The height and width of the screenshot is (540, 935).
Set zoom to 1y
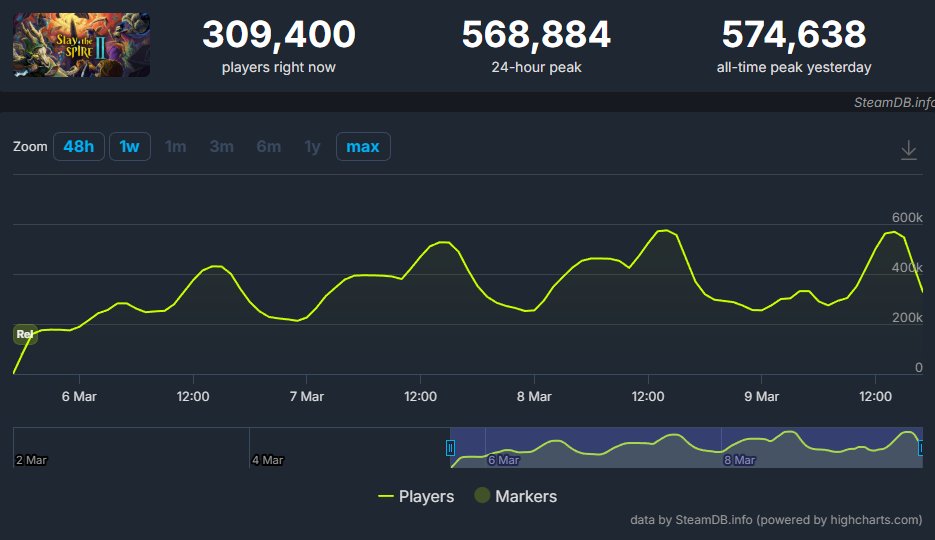(312, 147)
